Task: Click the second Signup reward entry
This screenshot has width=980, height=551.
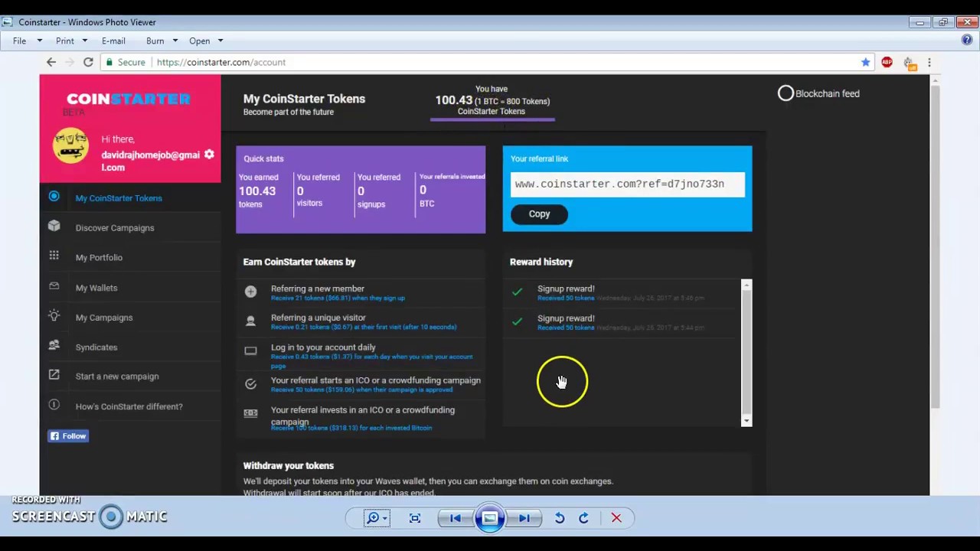Action: pyautogui.click(x=620, y=322)
